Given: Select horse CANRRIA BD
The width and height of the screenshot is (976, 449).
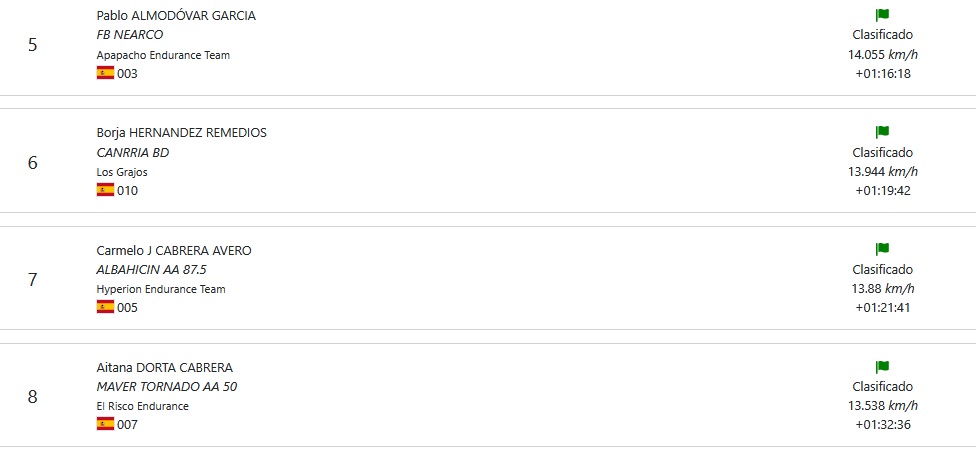Looking at the screenshot, I should pos(133,153).
